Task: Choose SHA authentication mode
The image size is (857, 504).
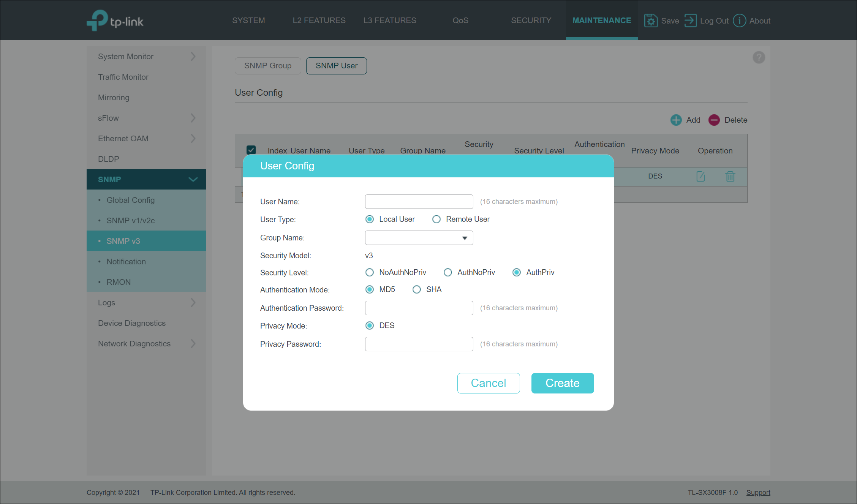Action: coord(417,289)
